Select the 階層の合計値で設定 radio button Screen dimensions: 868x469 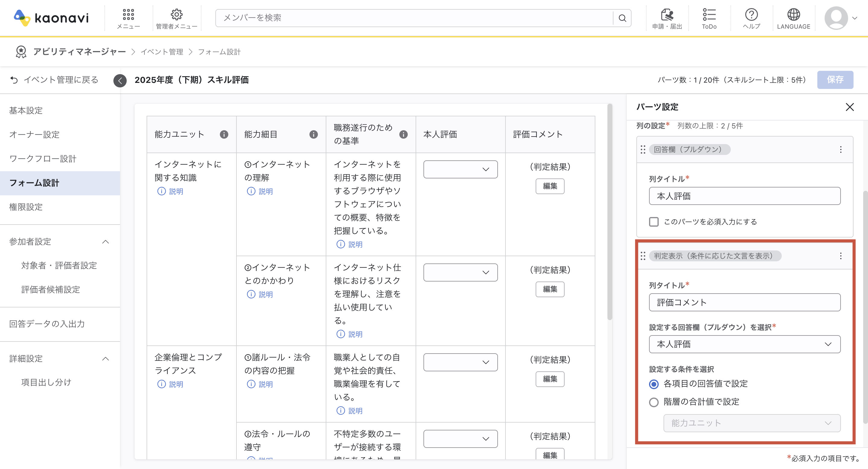pyautogui.click(x=654, y=402)
